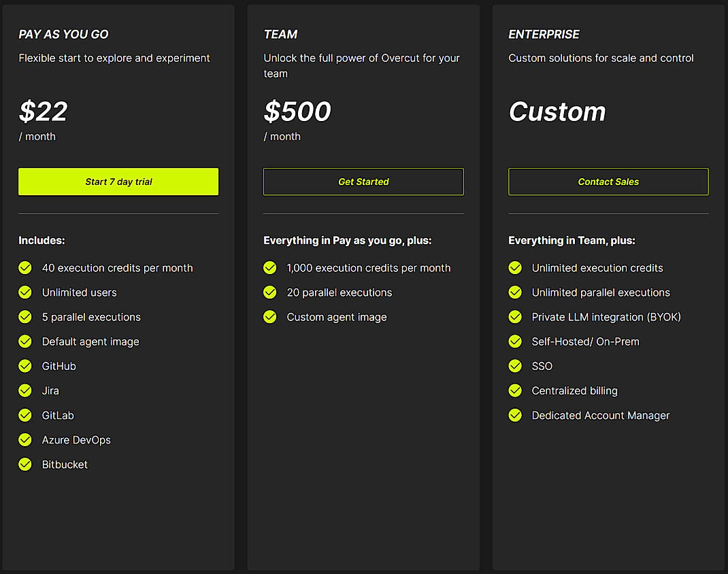Click checkmark icon next to Jira
Image resolution: width=728 pixels, height=574 pixels.
coord(25,390)
